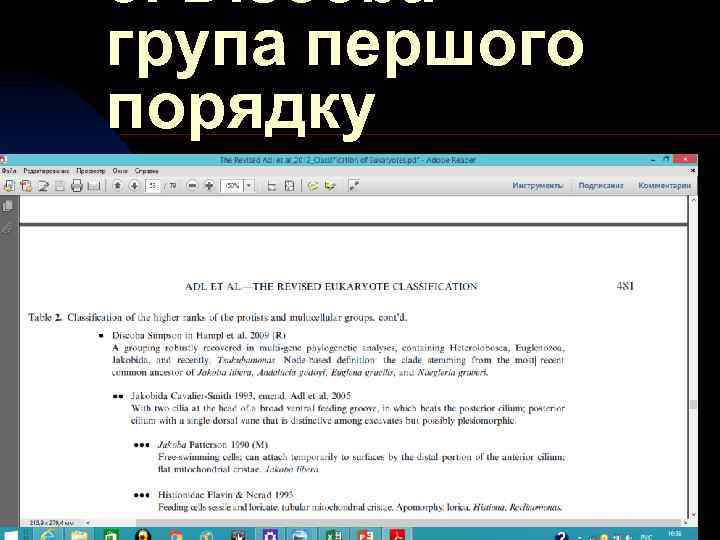Zoom out with the minus button
This screenshot has width=720, height=540.
pyautogui.click(x=192, y=186)
